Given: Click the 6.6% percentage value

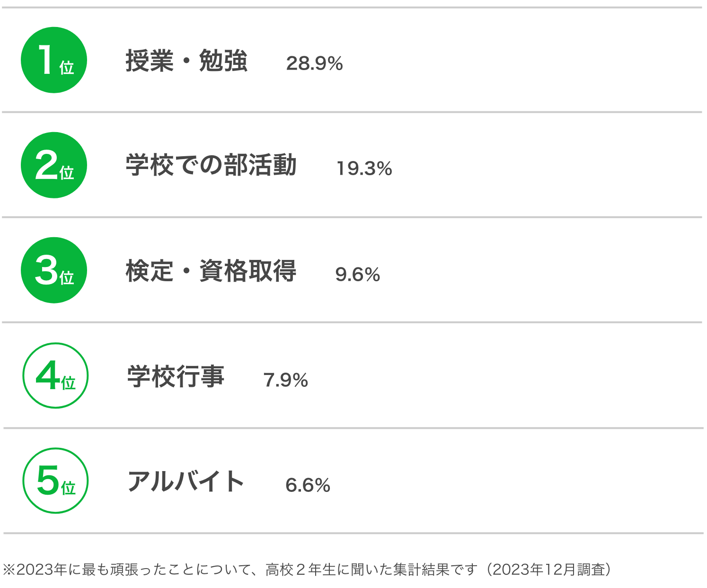Looking at the screenshot, I should 308,485.
